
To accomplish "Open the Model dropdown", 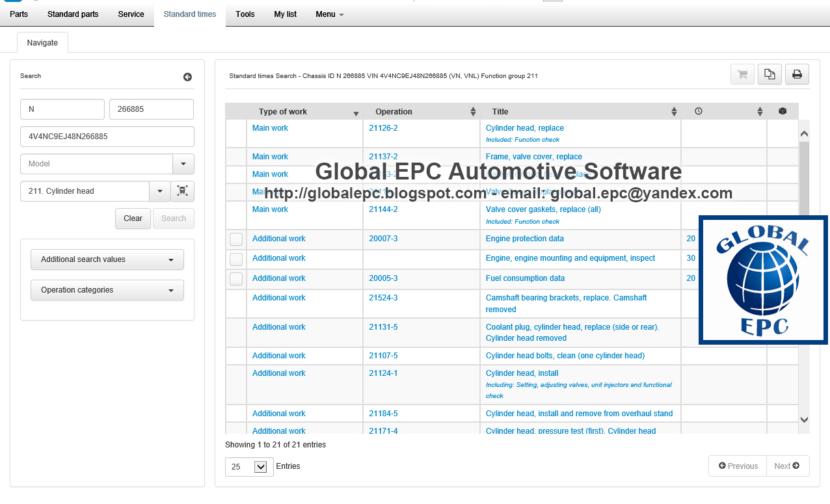I will point(183,164).
